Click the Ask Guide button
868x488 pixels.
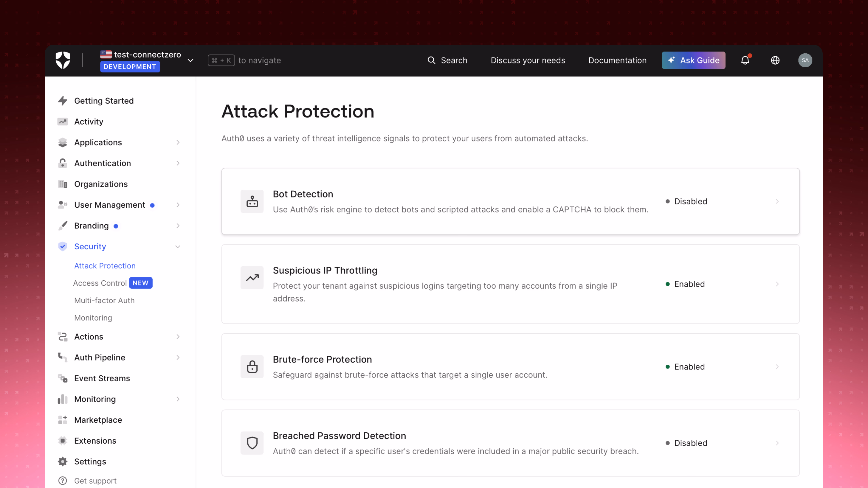pyautogui.click(x=693, y=60)
